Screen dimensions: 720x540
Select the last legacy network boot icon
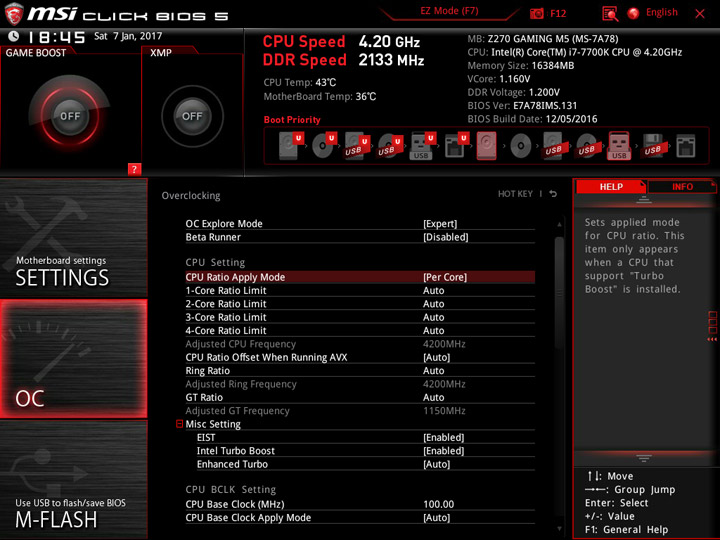tap(686, 146)
